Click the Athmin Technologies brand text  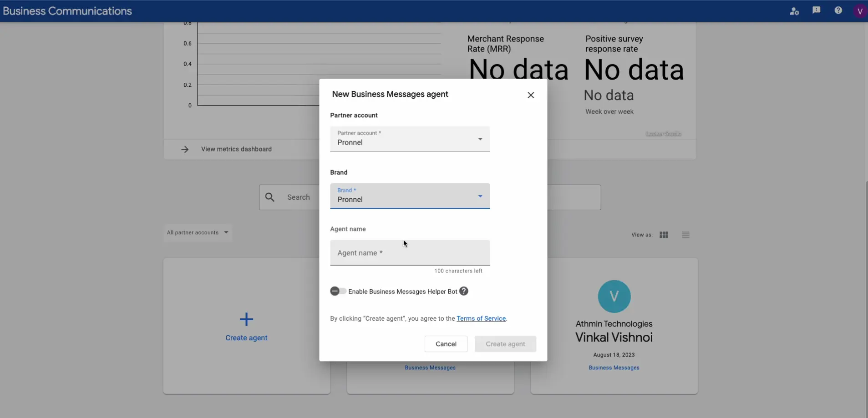coord(614,324)
